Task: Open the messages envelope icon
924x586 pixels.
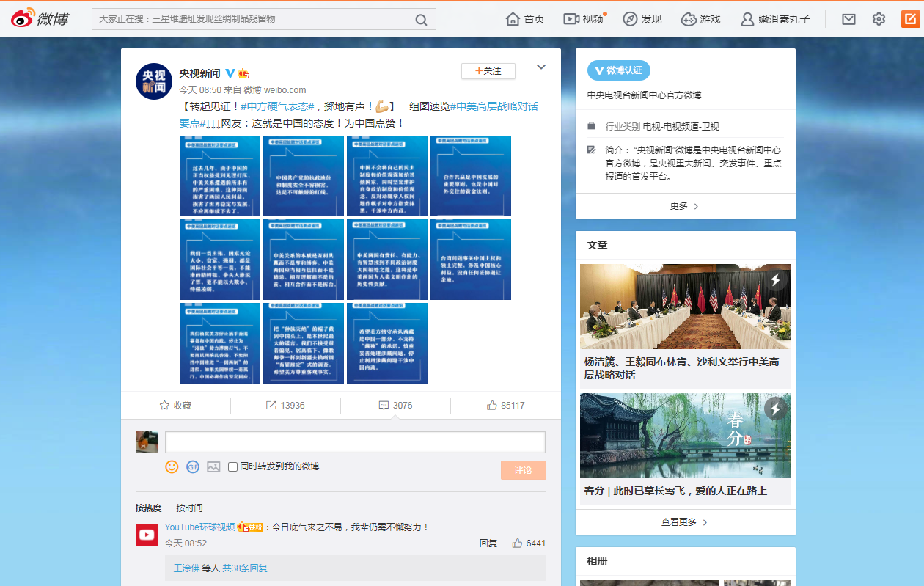Action: [x=848, y=19]
